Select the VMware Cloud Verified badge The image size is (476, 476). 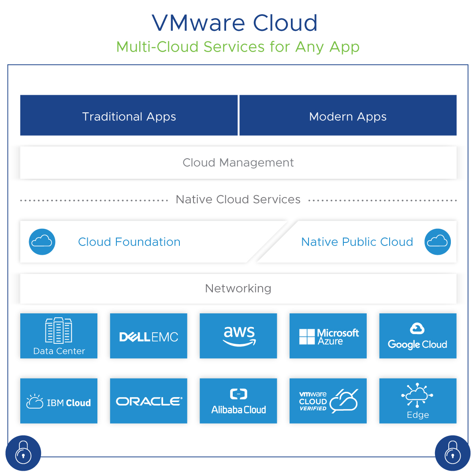[x=328, y=401]
